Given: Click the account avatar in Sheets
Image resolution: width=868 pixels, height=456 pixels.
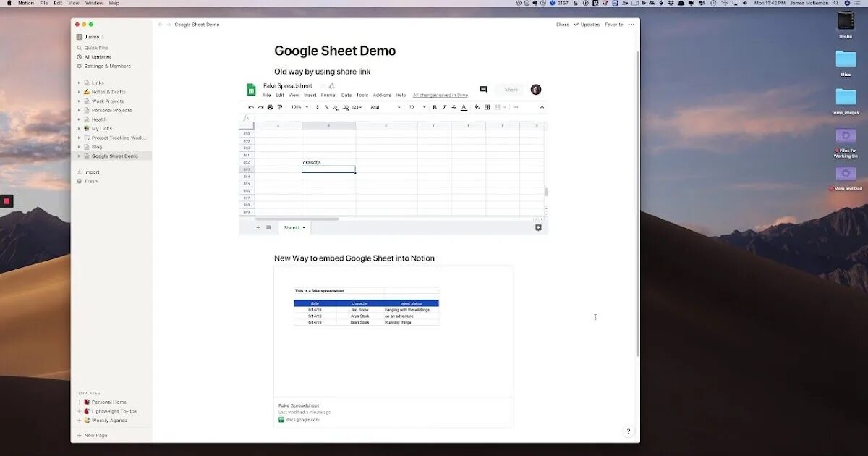Looking at the screenshot, I should click(536, 90).
